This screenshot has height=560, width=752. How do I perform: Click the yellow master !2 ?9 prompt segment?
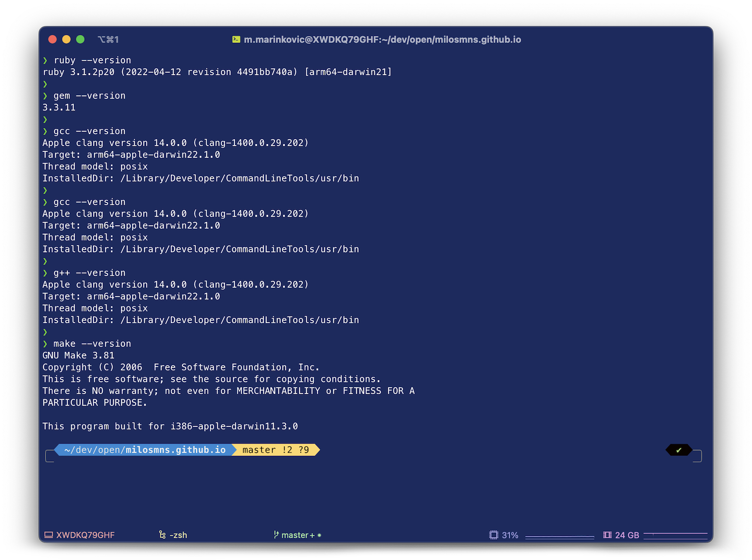pyautogui.click(x=276, y=450)
